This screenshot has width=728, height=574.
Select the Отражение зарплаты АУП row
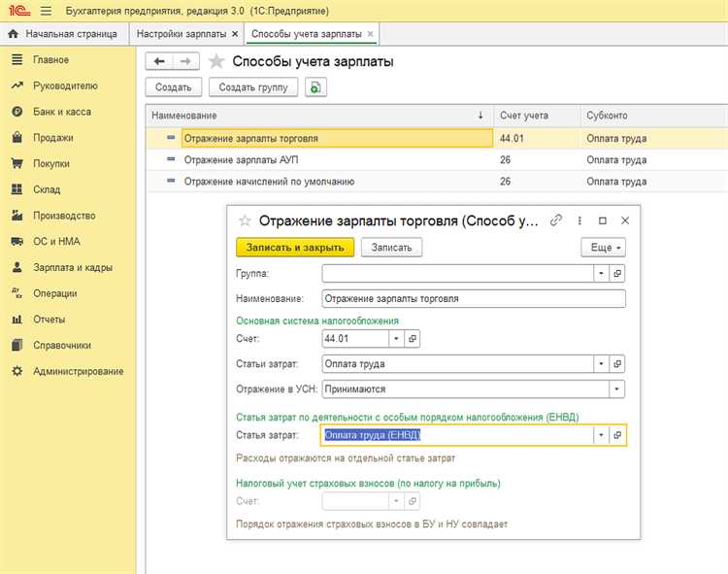(x=437, y=159)
